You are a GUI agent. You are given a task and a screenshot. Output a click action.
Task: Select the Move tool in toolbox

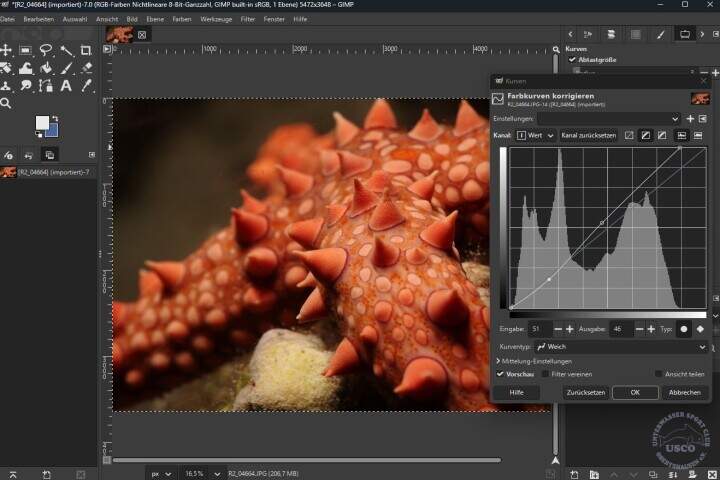pyautogui.click(x=6, y=50)
